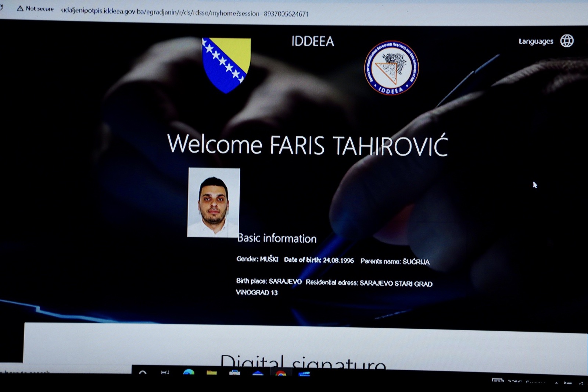The height and width of the screenshot is (392, 588).
Task: Open Microsoft Edge from the taskbar
Action: 189,373
